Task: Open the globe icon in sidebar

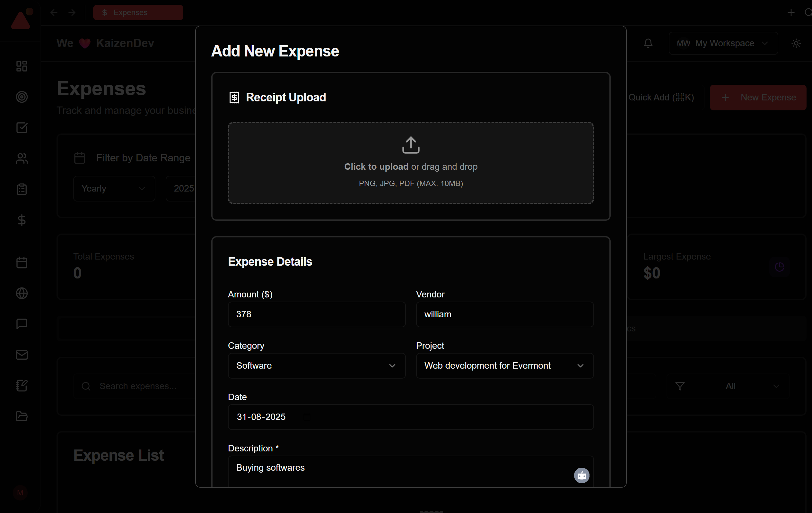Action: [x=22, y=293]
